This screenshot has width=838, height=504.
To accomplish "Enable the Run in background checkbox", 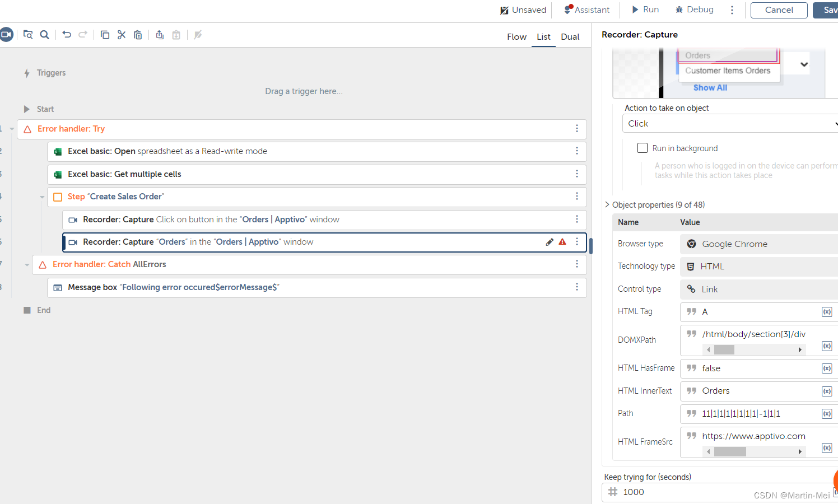I will click(643, 148).
